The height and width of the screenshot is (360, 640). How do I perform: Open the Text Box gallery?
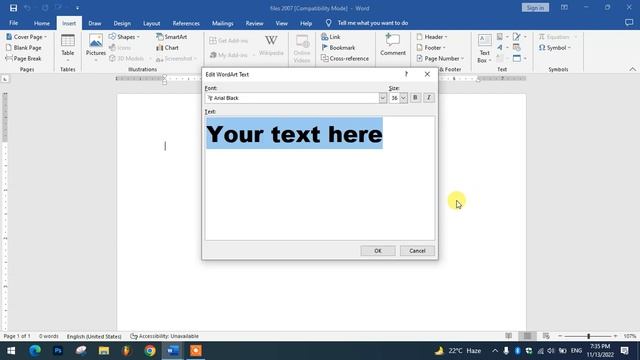coord(484,48)
